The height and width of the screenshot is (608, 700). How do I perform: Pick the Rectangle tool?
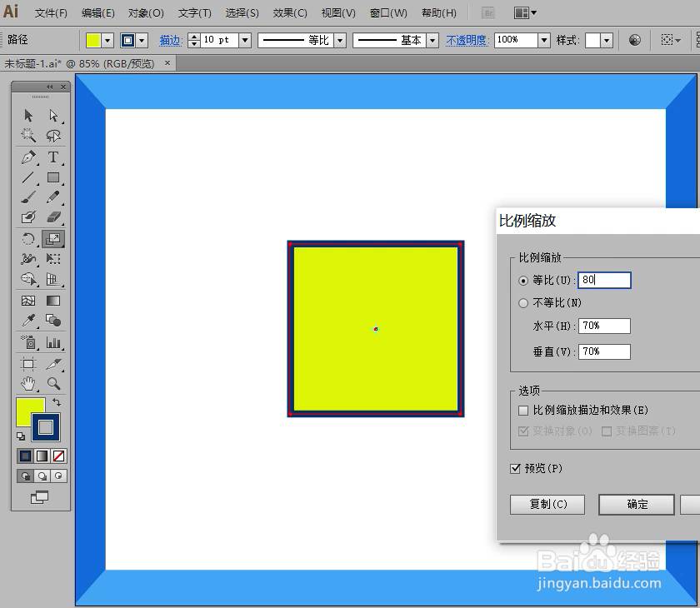click(x=52, y=177)
